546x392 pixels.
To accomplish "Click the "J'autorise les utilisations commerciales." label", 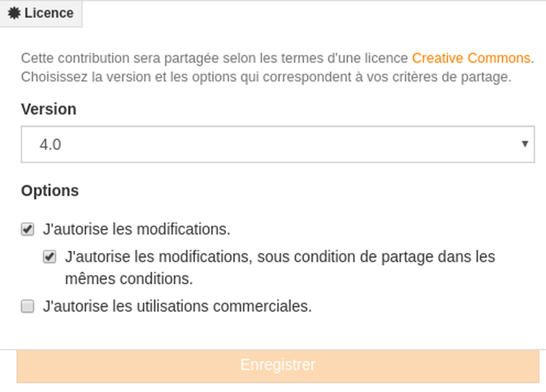I will coord(177,306).
